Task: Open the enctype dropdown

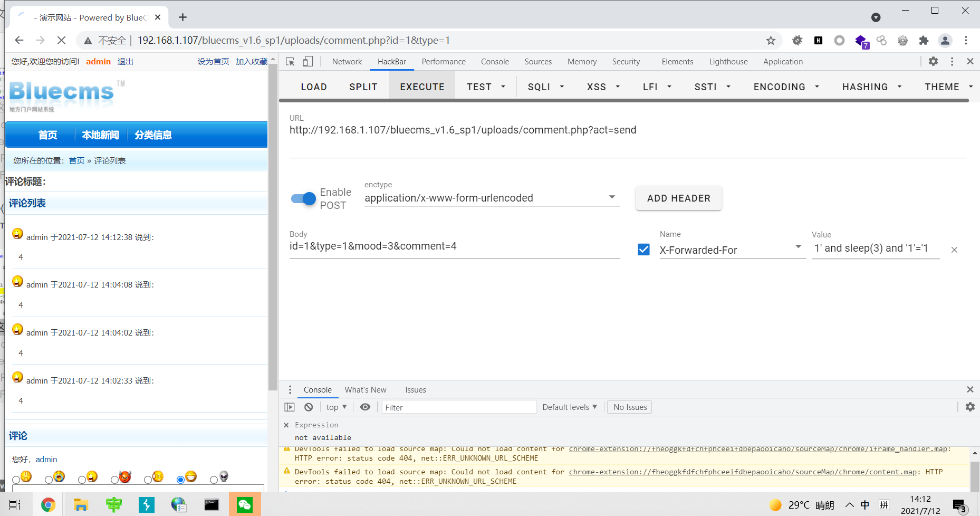Action: point(492,198)
